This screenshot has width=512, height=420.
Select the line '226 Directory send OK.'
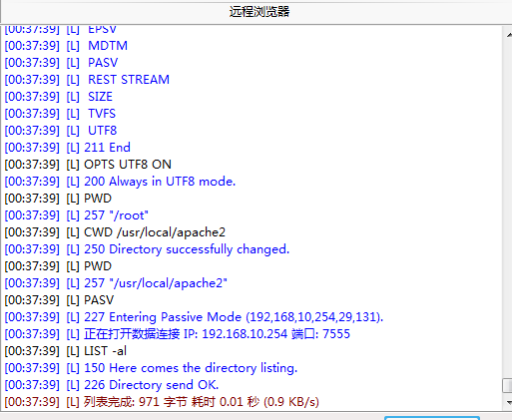click(112, 385)
